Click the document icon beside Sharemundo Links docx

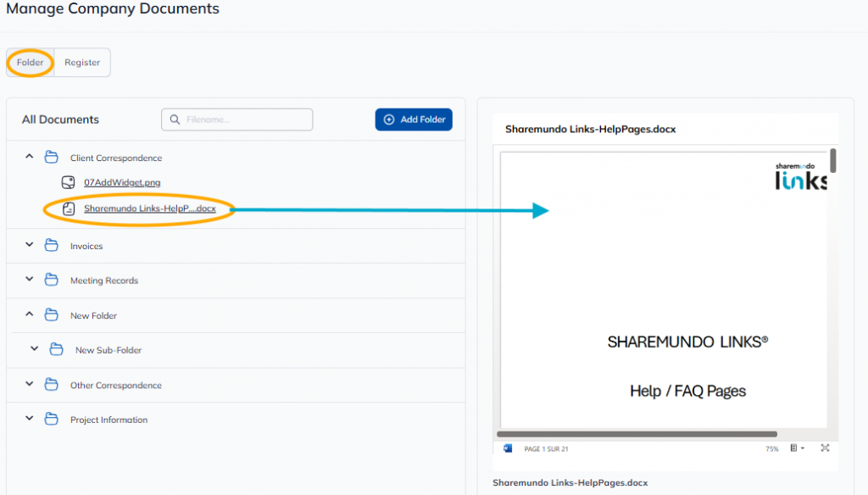[x=69, y=209]
